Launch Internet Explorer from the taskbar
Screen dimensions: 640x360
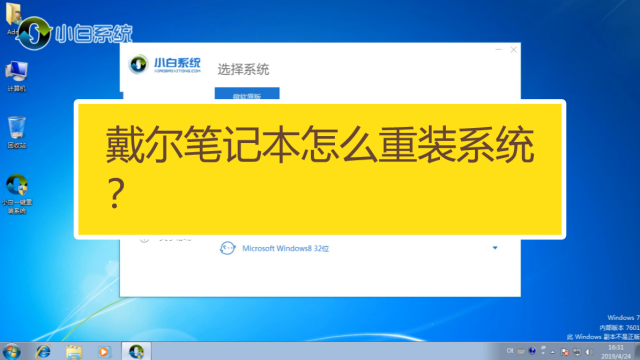click(x=43, y=351)
